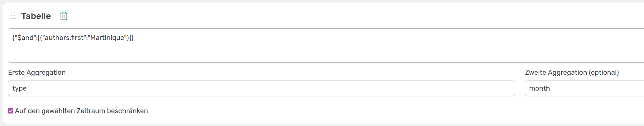Click the 'Auf den gewählten Zeitraum beschränken' label text
This screenshot has height=126, width=644.
click(x=81, y=111)
